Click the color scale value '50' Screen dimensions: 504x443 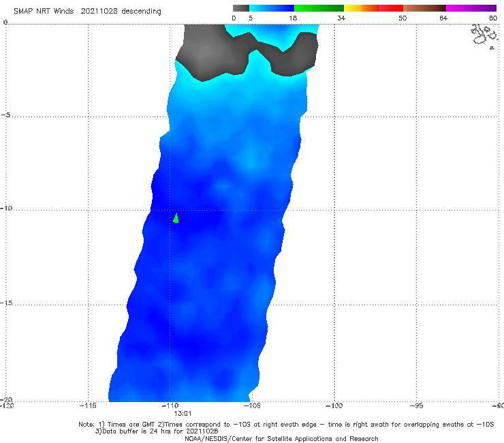pyautogui.click(x=403, y=18)
